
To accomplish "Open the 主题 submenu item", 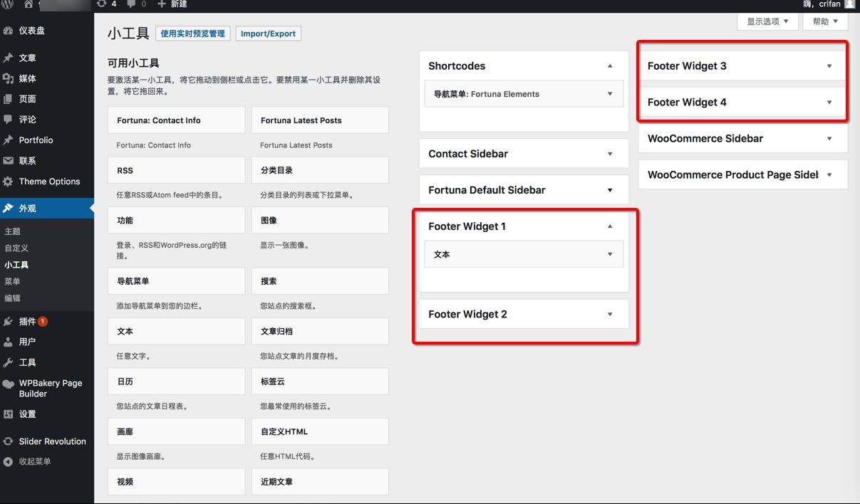I will [x=13, y=231].
